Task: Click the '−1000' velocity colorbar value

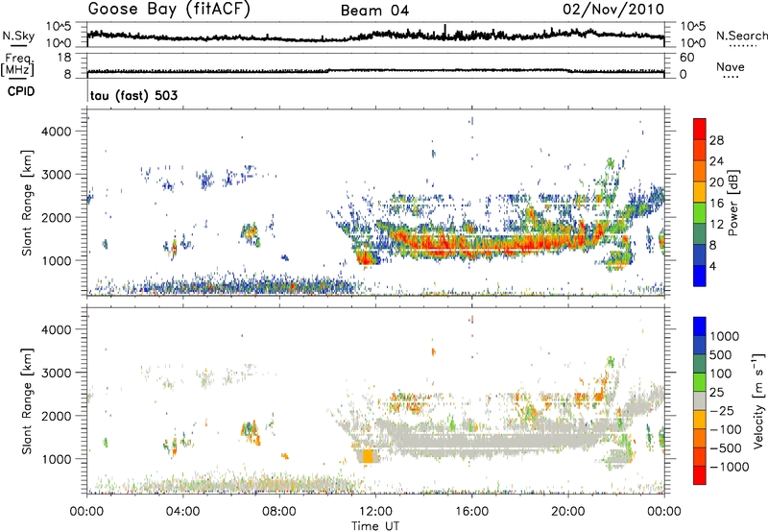Action: (730, 467)
